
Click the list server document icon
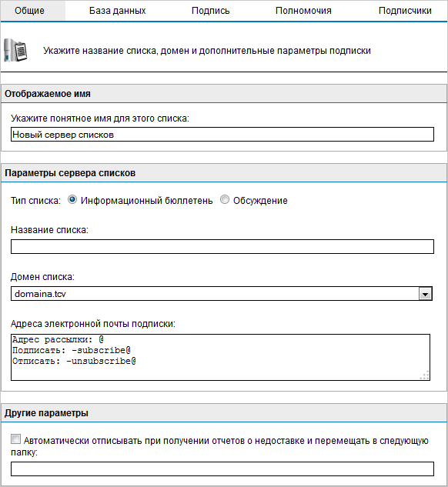(15, 50)
